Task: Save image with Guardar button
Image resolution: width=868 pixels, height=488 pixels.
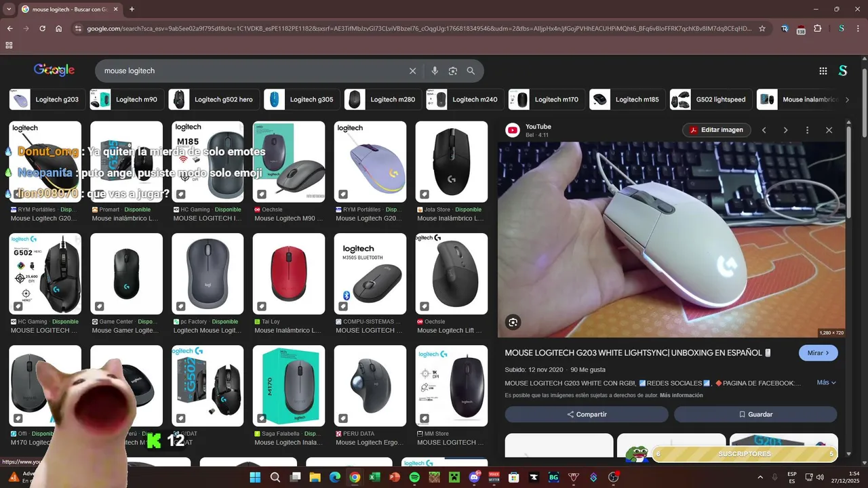Action: [x=755, y=414]
